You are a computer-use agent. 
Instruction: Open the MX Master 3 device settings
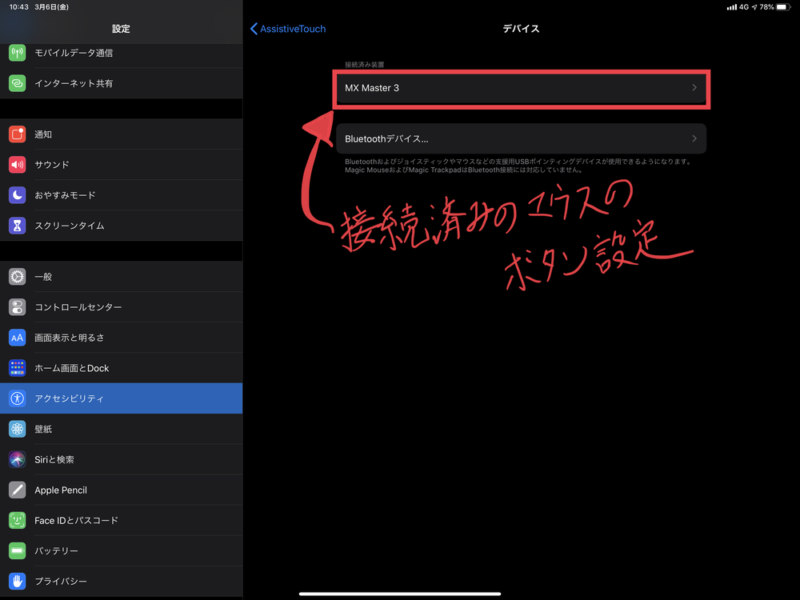521,88
